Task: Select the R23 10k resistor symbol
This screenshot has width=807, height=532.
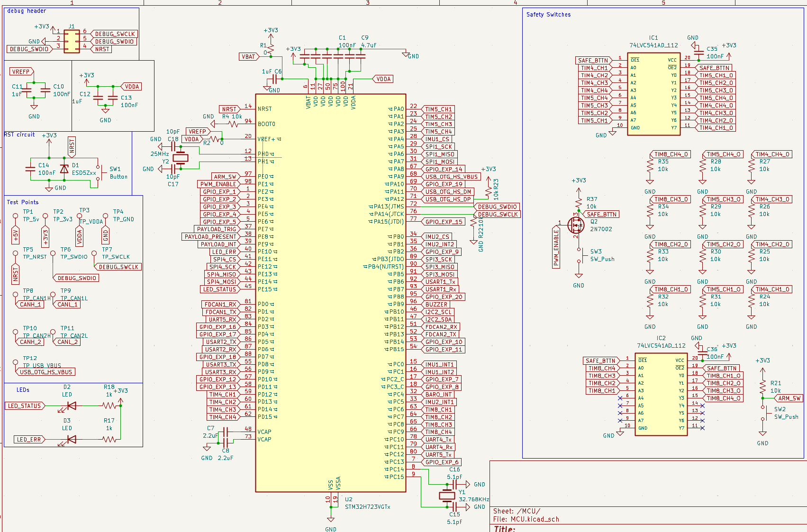Action: click(489, 191)
